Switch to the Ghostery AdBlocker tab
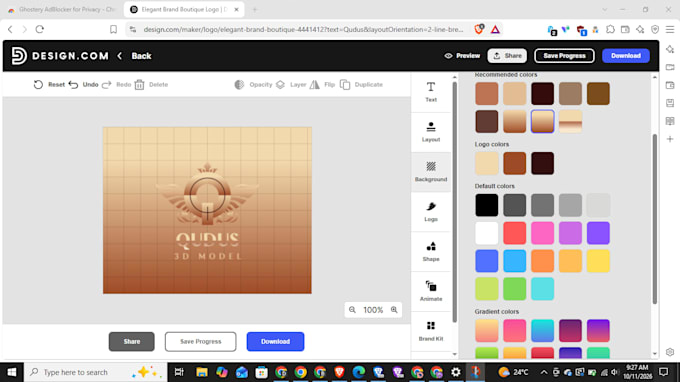 tap(63, 10)
